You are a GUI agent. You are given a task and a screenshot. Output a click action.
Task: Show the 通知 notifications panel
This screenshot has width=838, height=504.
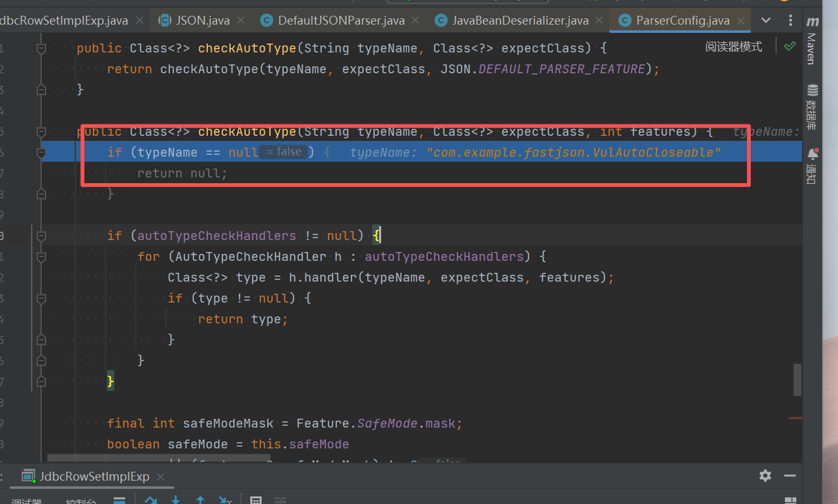tap(812, 166)
